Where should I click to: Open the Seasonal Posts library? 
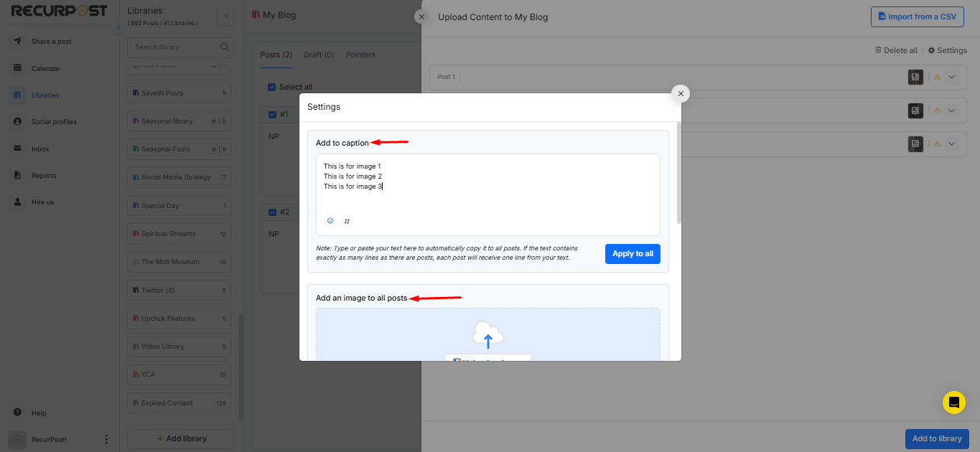click(x=179, y=149)
